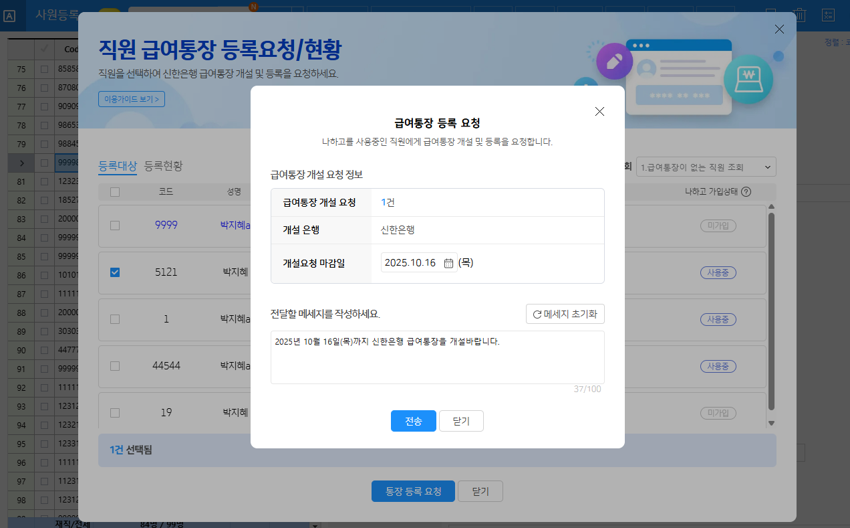
Task: Click the 코드 column header
Action: pos(166,192)
